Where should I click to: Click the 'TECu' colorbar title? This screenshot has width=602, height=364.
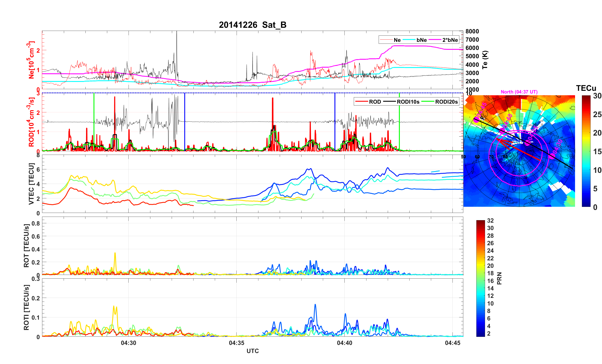586,88
